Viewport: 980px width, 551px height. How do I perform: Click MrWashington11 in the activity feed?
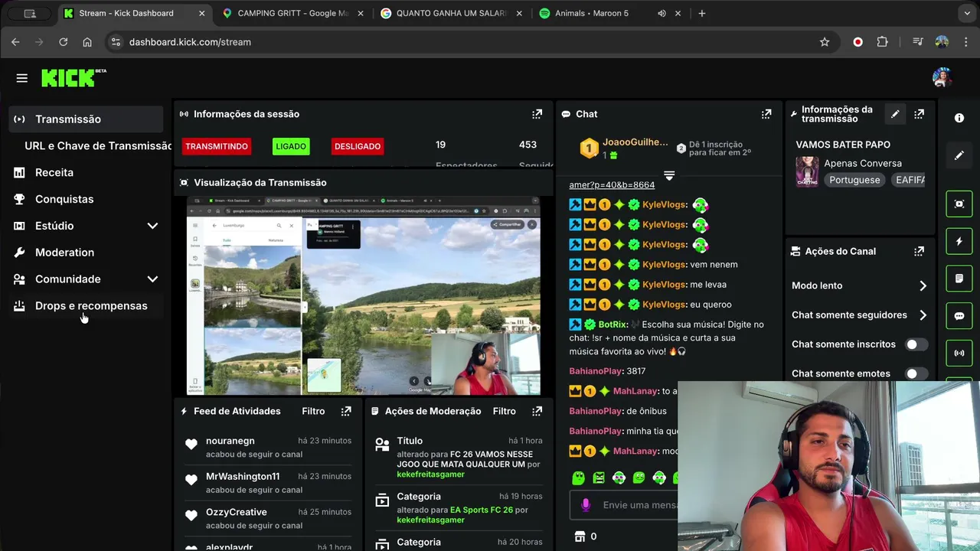[243, 477]
